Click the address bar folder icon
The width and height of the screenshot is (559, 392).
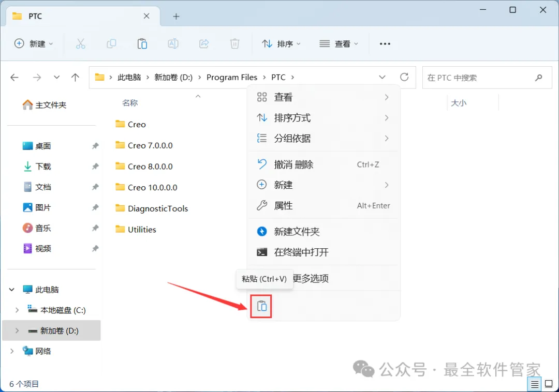tap(99, 77)
